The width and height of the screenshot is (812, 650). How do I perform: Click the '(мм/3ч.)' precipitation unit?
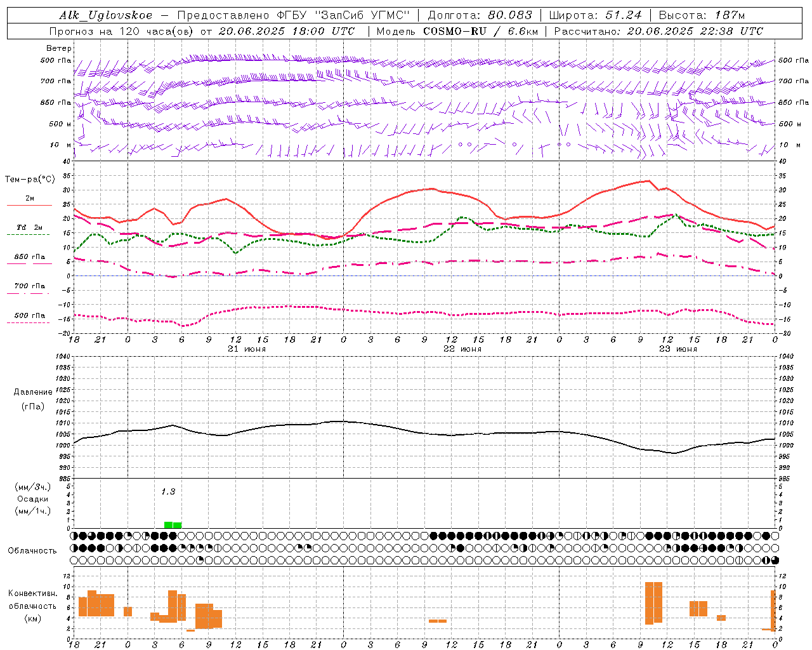(x=33, y=487)
